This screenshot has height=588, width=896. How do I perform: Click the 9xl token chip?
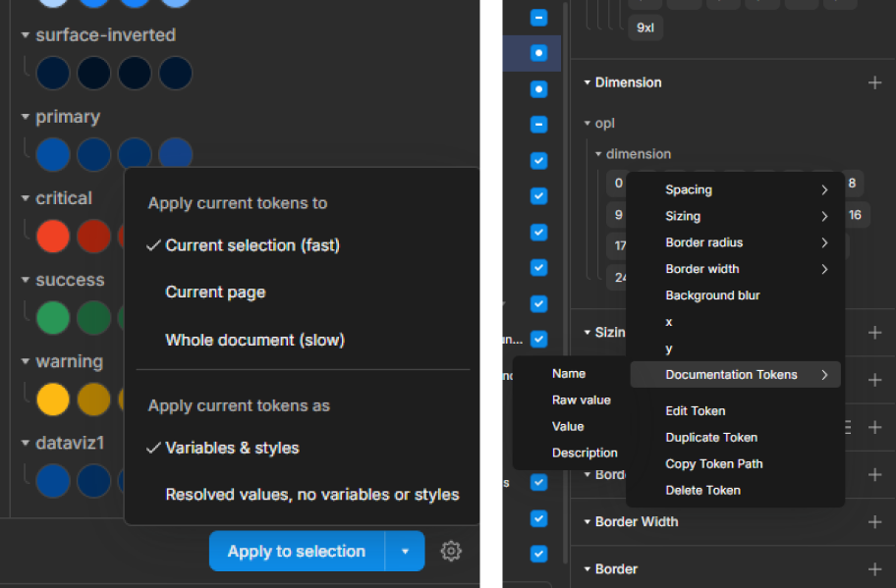tap(645, 27)
